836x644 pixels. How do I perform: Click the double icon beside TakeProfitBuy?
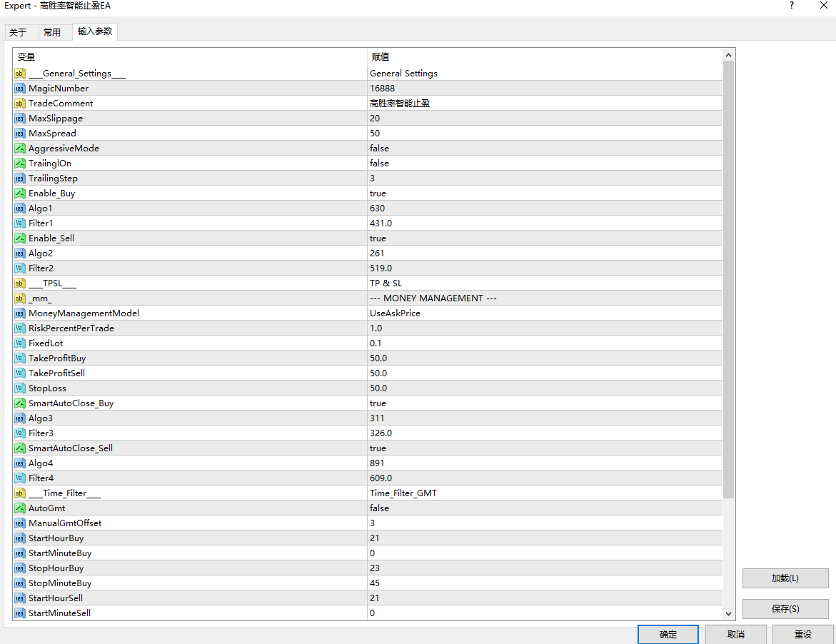point(20,358)
